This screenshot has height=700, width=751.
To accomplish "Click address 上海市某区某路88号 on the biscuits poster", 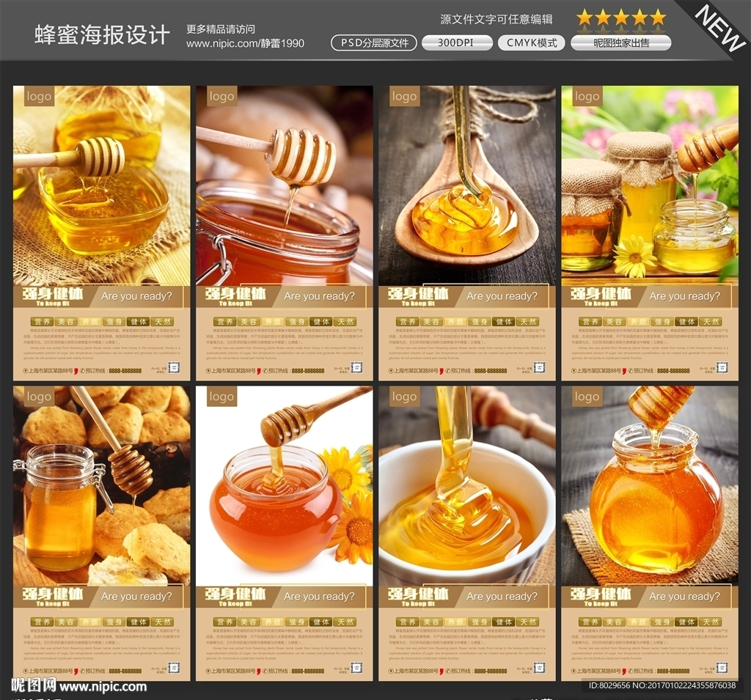I will pos(50,671).
